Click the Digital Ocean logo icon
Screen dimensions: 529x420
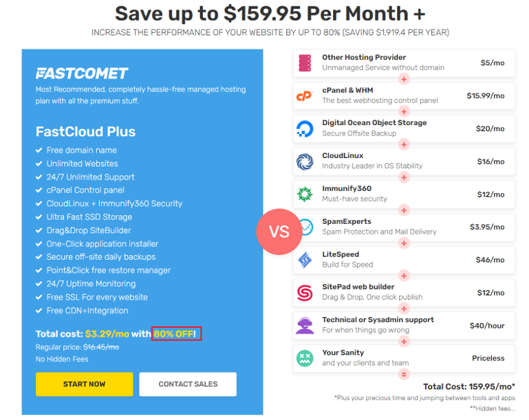[305, 129]
